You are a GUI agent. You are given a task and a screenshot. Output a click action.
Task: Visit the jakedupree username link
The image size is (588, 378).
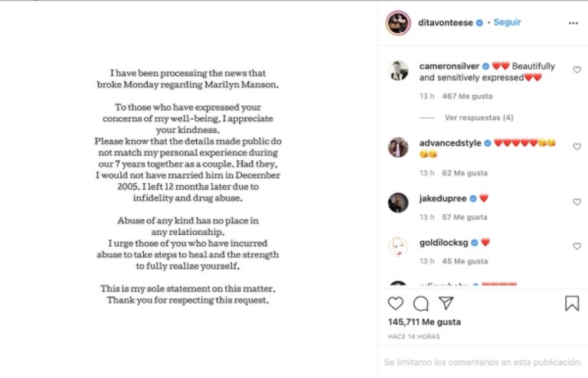click(443, 199)
